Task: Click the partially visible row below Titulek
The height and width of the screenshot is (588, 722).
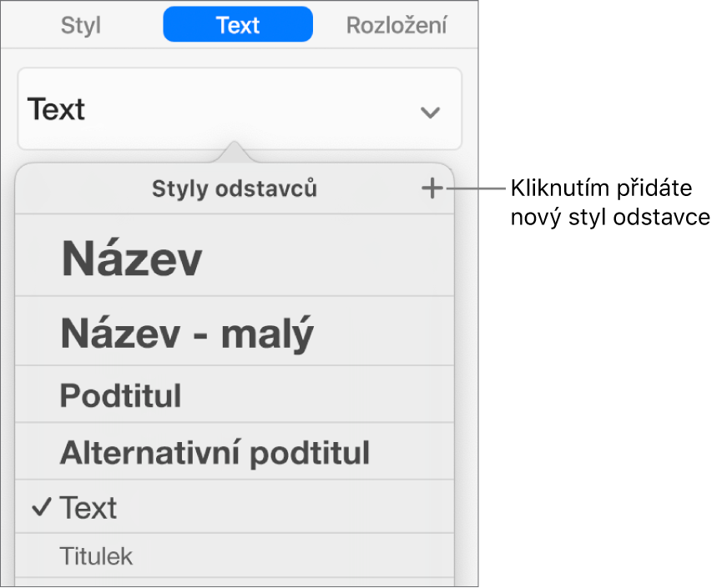Action: (x=235, y=582)
